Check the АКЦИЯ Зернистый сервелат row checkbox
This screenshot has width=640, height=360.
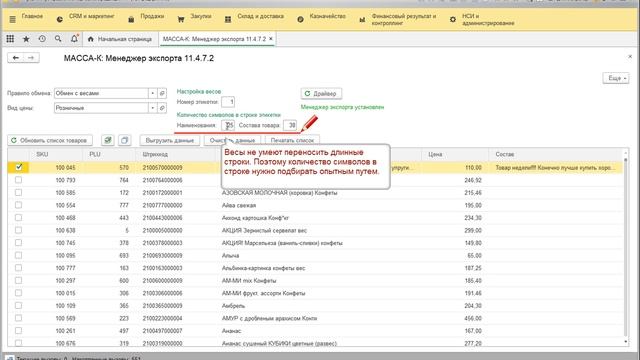click(18, 230)
